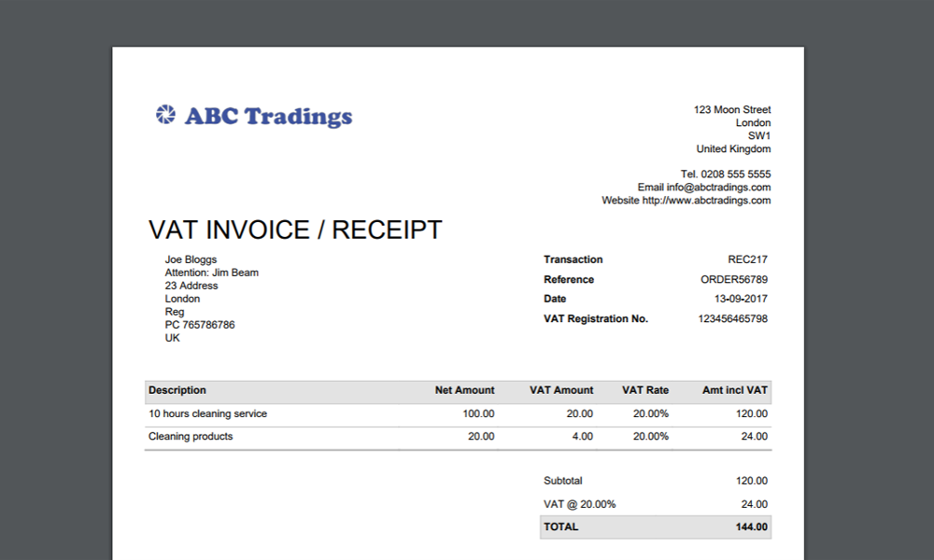Click the transaction number REC217

pyautogui.click(x=747, y=259)
